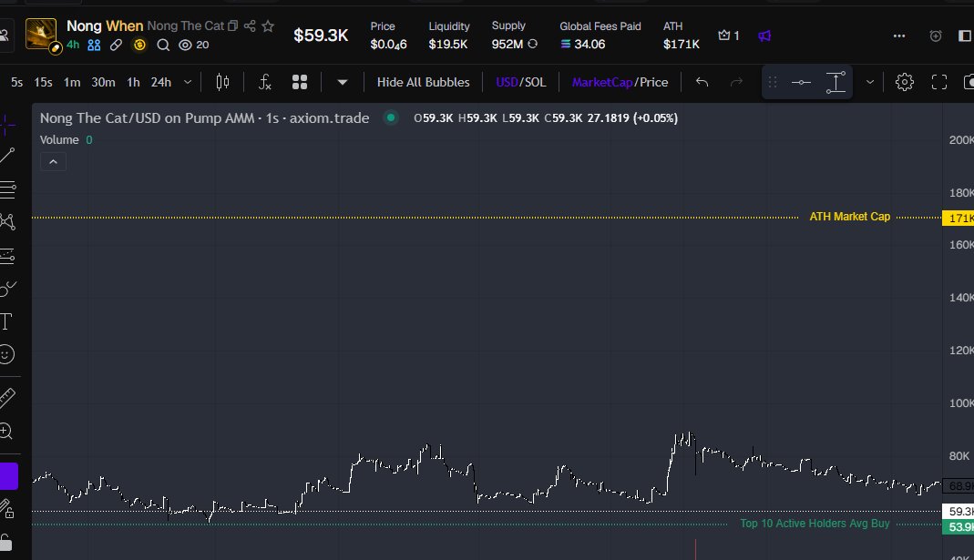Screen dimensions: 974x560
Task: Toggle the favorite star for Nong
Action: [268, 26]
